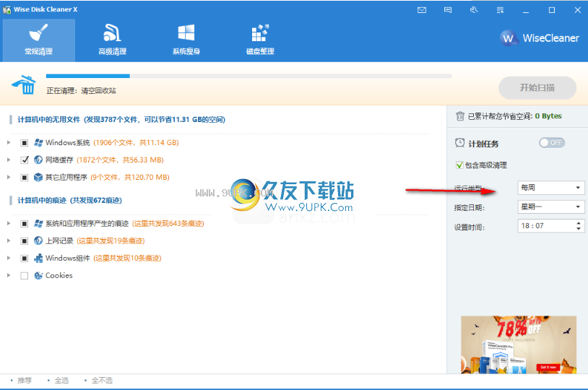Click the 其它应用程序 cube icon
Screen dimensions: 588x390
pyautogui.click(x=38, y=177)
